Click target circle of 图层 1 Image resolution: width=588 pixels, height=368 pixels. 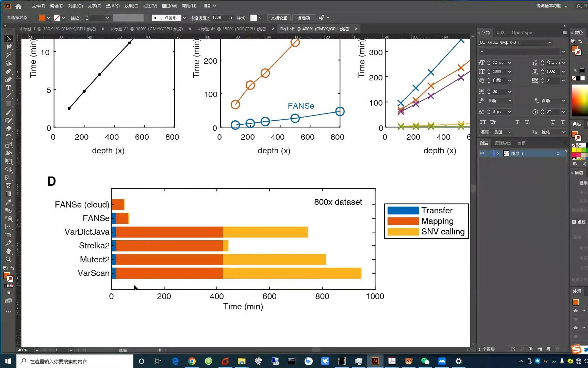[558, 153]
